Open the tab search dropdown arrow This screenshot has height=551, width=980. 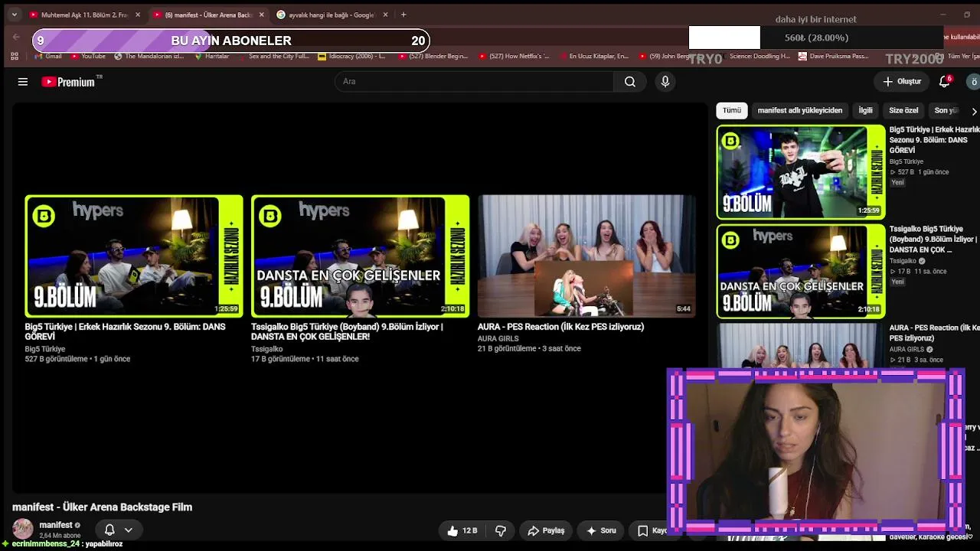[14, 15]
